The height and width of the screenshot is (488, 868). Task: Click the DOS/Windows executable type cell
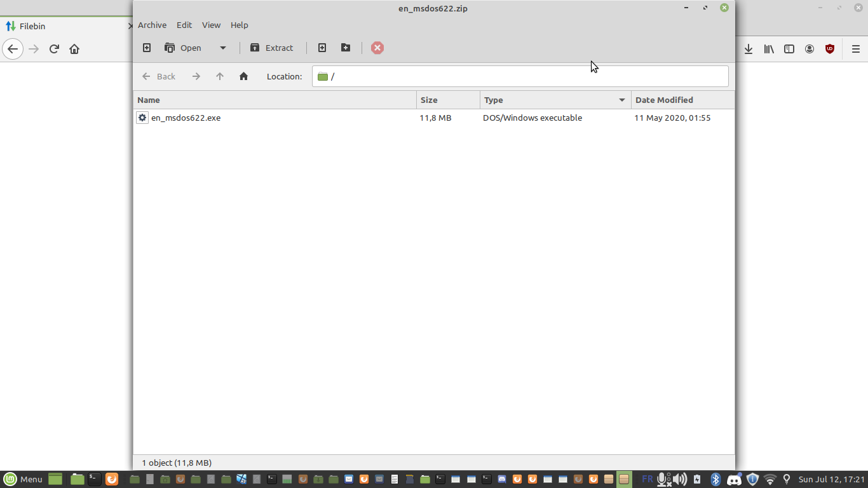pyautogui.click(x=532, y=118)
